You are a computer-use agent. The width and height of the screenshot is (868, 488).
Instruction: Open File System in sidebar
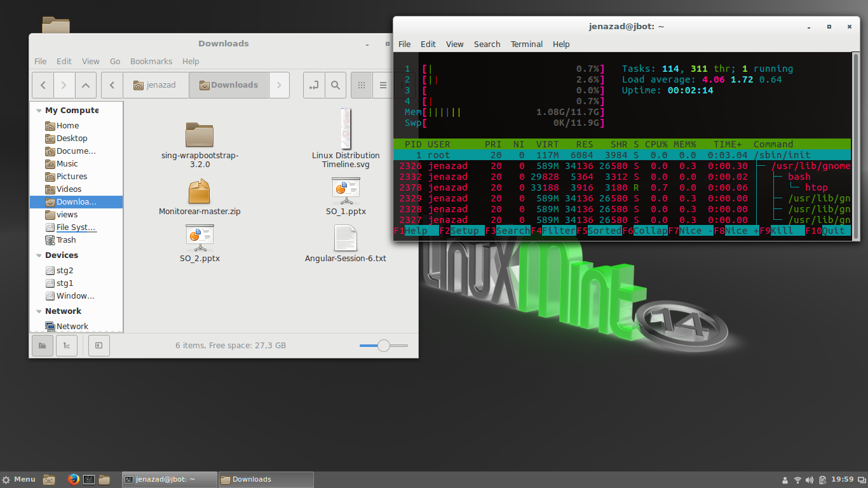click(x=76, y=227)
